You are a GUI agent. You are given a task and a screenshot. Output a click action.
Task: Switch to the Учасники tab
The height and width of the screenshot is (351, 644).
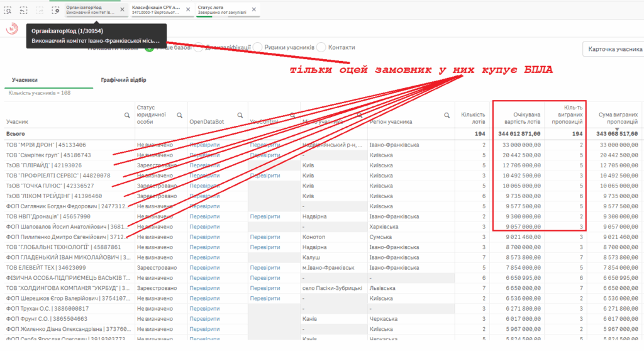(25, 80)
